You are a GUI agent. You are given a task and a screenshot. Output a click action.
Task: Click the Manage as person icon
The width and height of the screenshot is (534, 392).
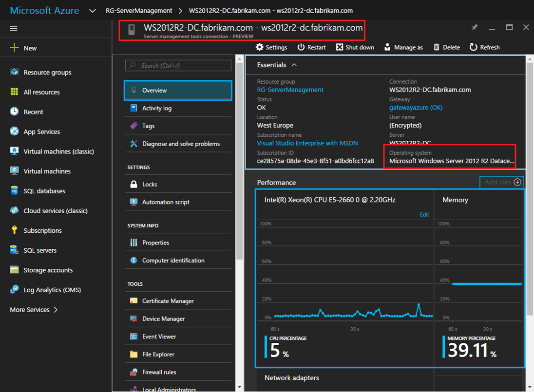tap(387, 47)
